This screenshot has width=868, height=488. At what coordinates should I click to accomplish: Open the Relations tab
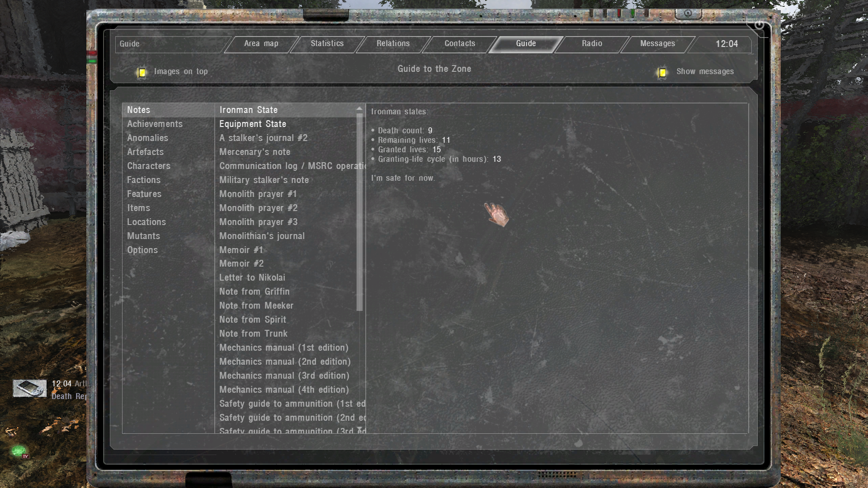pyautogui.click(x=393, y=44)
